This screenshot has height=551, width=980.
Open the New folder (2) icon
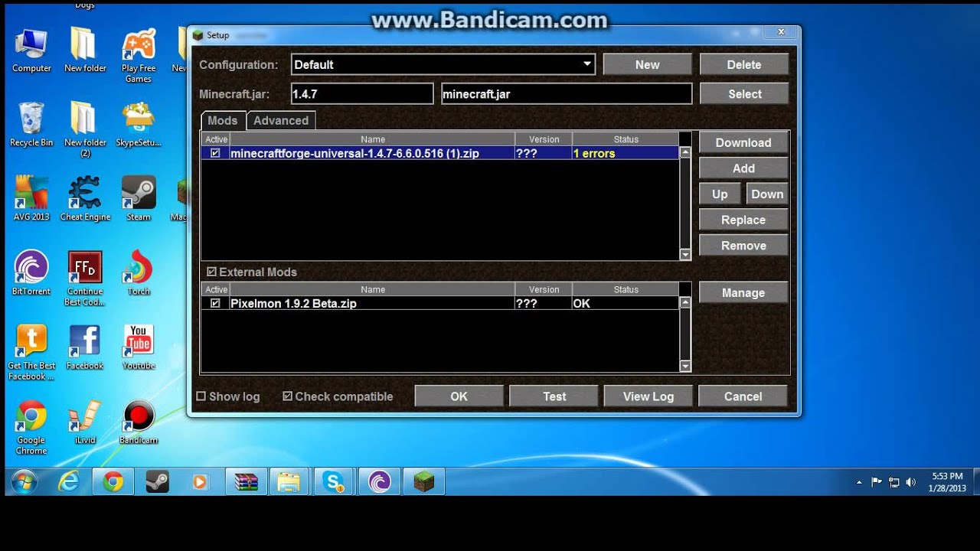click(85, 130)
